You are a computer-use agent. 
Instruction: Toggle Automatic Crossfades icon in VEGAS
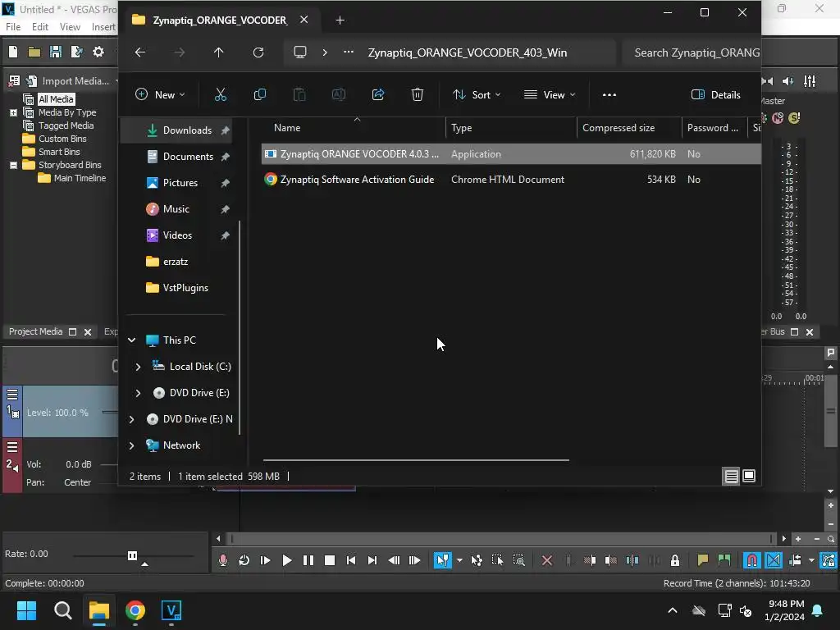tap(774, 560)
